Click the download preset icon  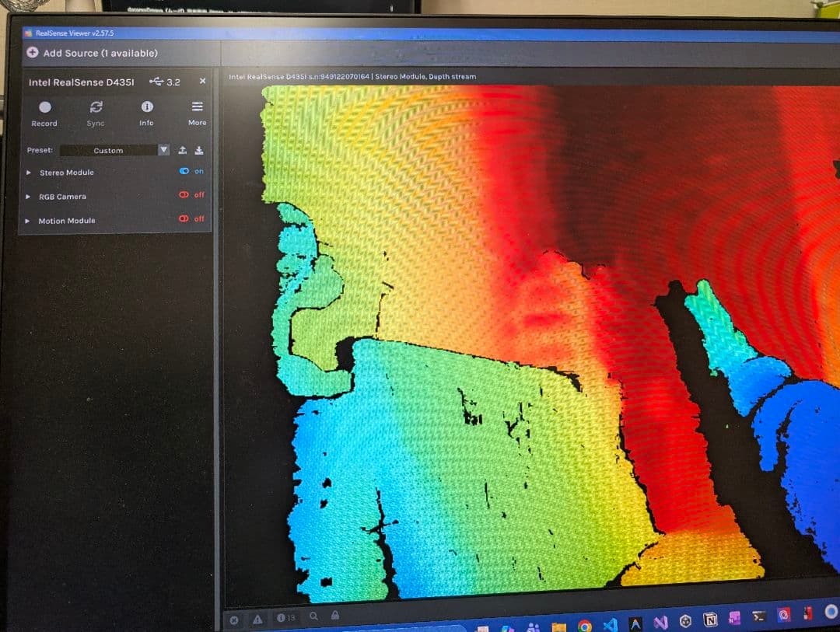(x=198, y=150)
